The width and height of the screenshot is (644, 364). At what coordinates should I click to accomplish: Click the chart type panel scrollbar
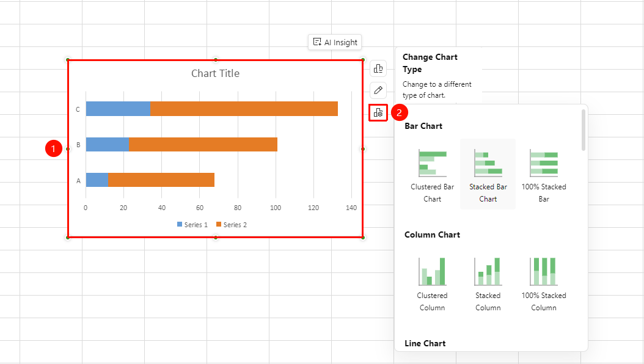click(584, 130)
